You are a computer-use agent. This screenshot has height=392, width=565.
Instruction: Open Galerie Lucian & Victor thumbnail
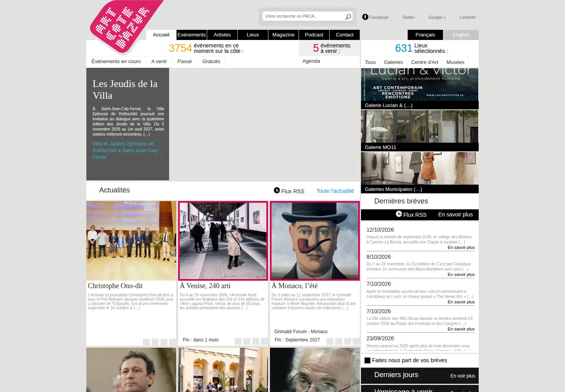click(420, 85)
